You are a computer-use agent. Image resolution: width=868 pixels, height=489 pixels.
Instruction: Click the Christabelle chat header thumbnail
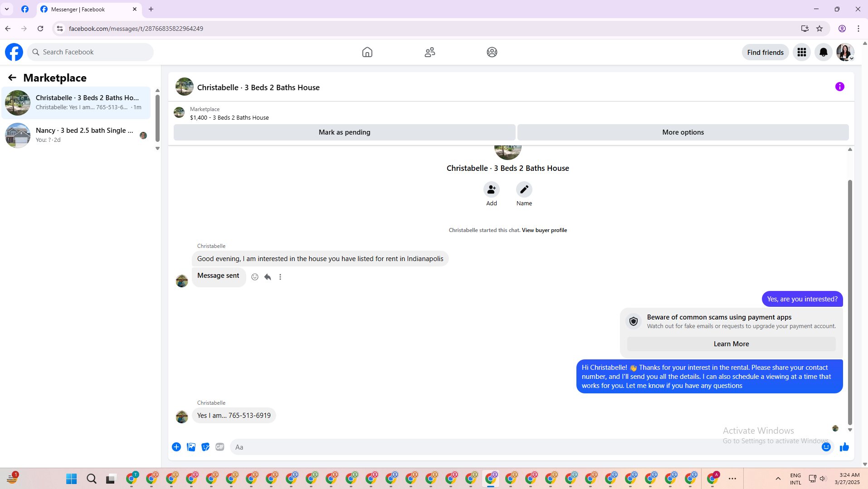[185, 87]
